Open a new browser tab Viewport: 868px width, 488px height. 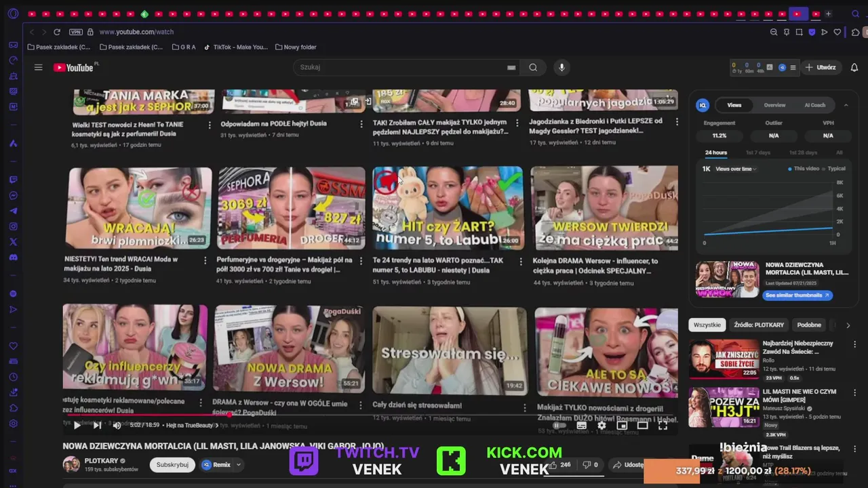[828, 14]
